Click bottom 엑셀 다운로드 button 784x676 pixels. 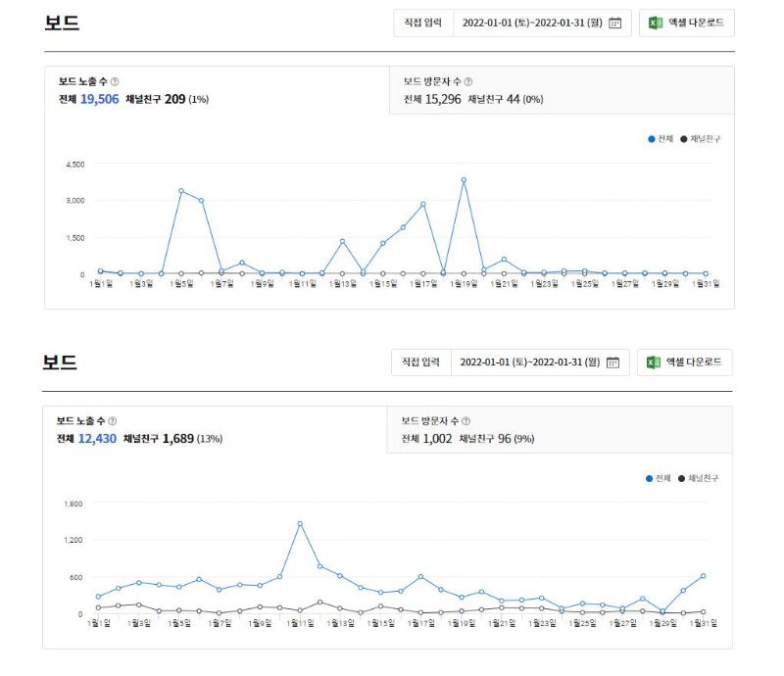[x=684, y=362]
